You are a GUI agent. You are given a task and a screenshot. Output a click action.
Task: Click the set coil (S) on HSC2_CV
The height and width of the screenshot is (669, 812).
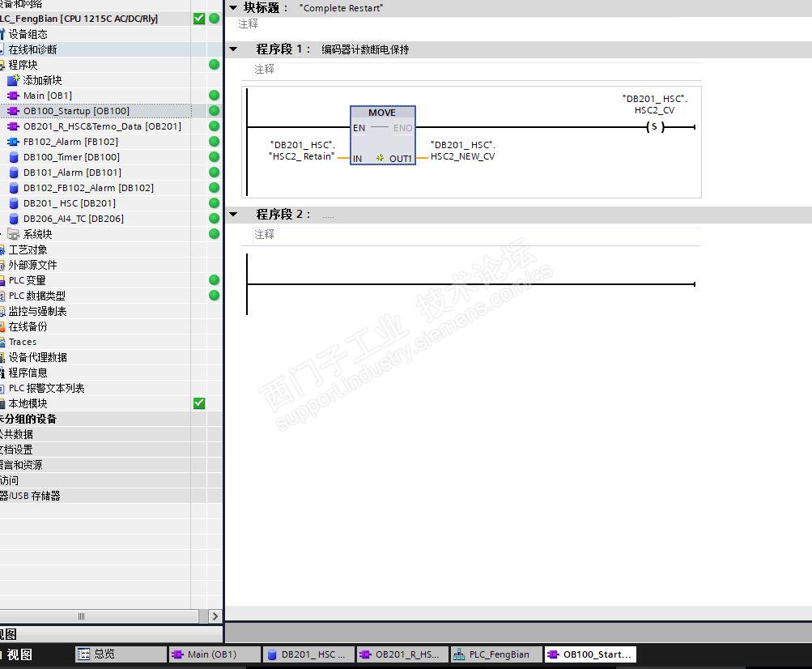[x=655, y=127]
